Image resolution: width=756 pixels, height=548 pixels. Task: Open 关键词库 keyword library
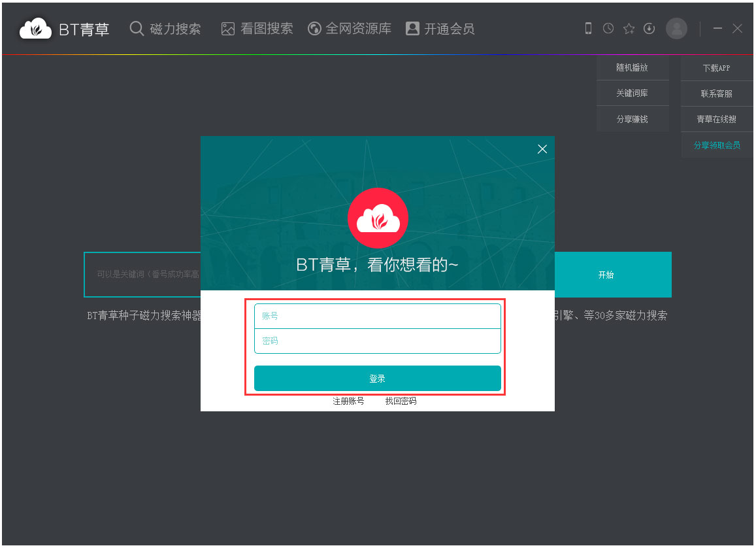(x=633, y=93)
